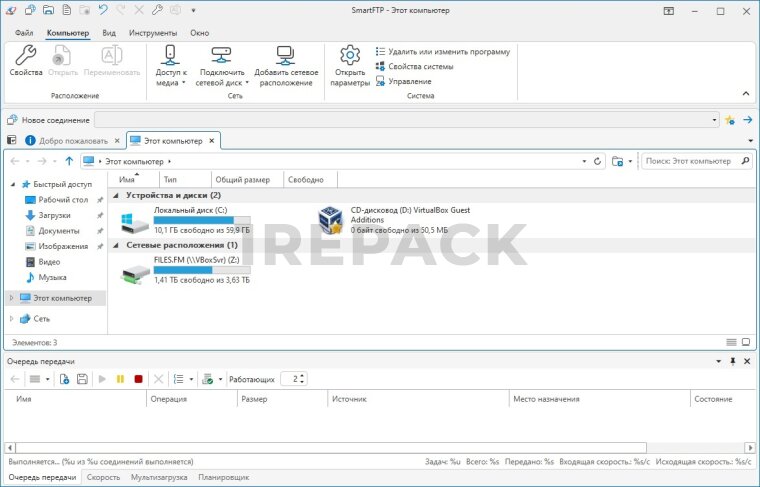Pin the Очередь передачи panel
The width and height of the screenshot is (760, 487).
(732, 361)
